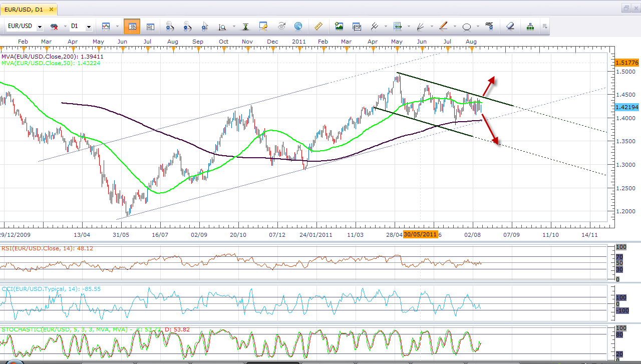This screenshot has height=364, width=641.
Task: Expand the channel tool dropdown arrow
Action: 385,26
